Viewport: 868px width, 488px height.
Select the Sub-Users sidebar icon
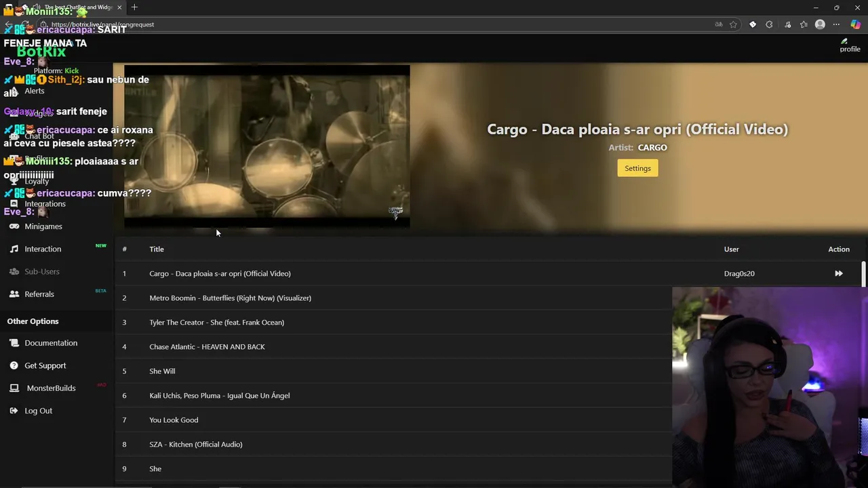click(14, 271)
